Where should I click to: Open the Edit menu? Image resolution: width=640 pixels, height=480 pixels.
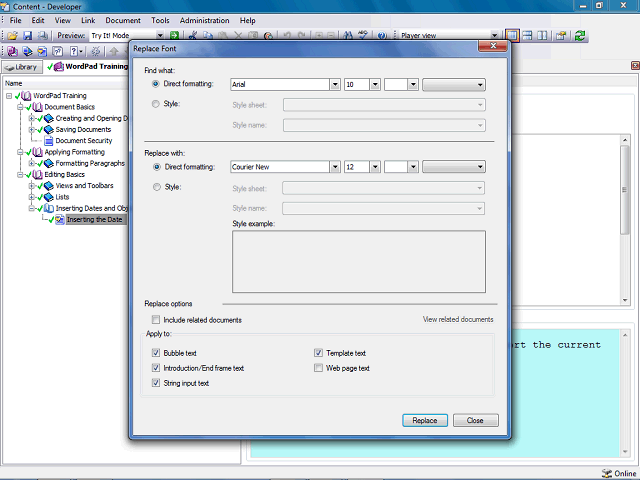(x=38, y=20)
